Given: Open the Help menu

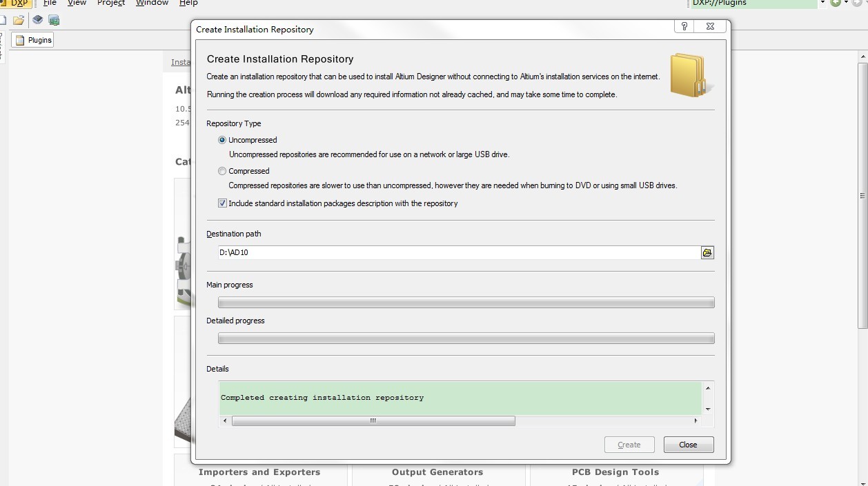Looking at the screenshot, I should point(188,3).
